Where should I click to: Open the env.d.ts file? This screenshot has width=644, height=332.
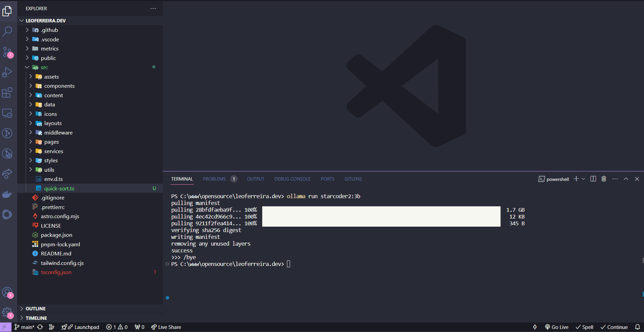(x=90, y=179)
